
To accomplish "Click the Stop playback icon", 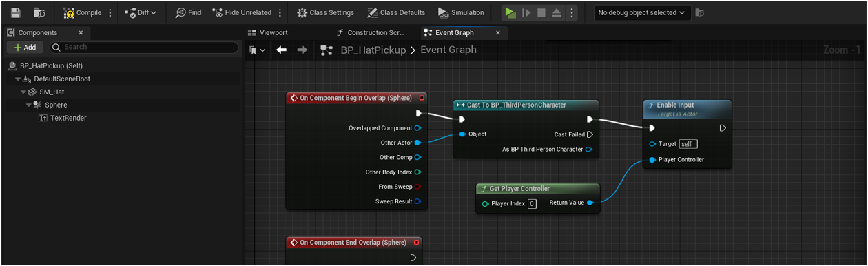I will click(541, 12).
